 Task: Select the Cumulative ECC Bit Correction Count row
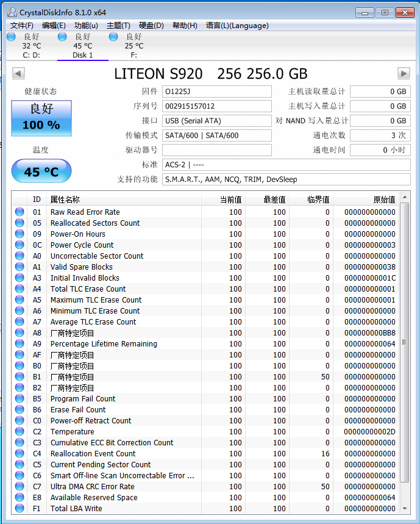(206, 442)
